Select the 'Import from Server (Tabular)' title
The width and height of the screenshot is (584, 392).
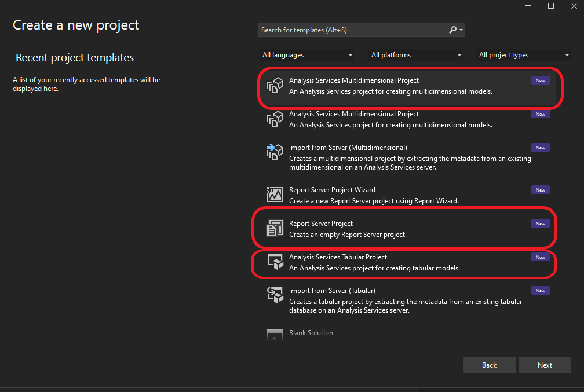point(332,291)
